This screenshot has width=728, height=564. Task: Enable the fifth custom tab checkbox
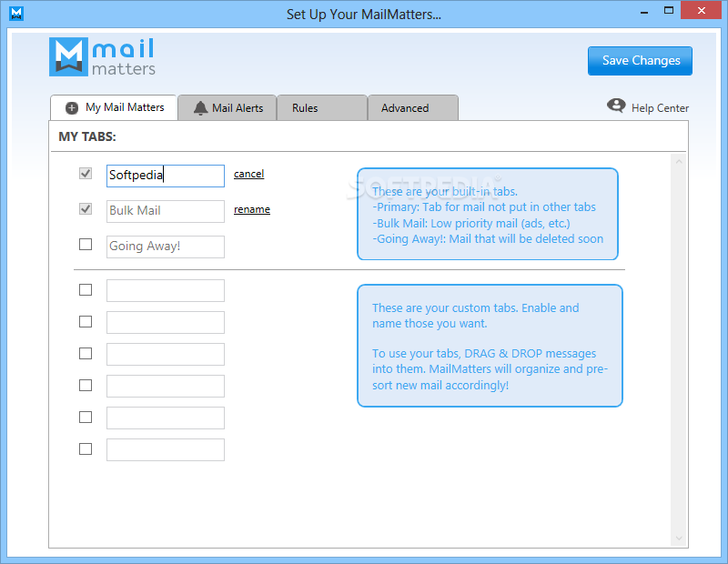pyautogui.click(x=86, y=417)
